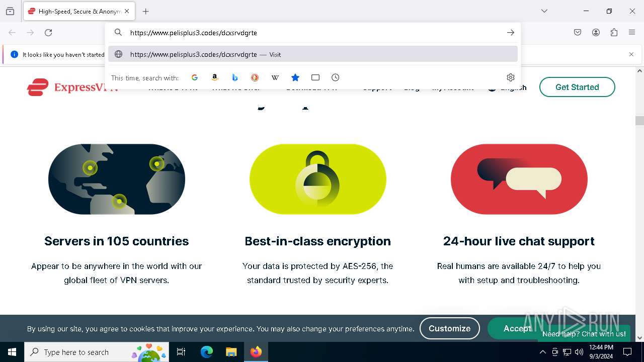Open Firefox View recent browsing icon
This screenshot has width=644, height=362.
[10, 11]
